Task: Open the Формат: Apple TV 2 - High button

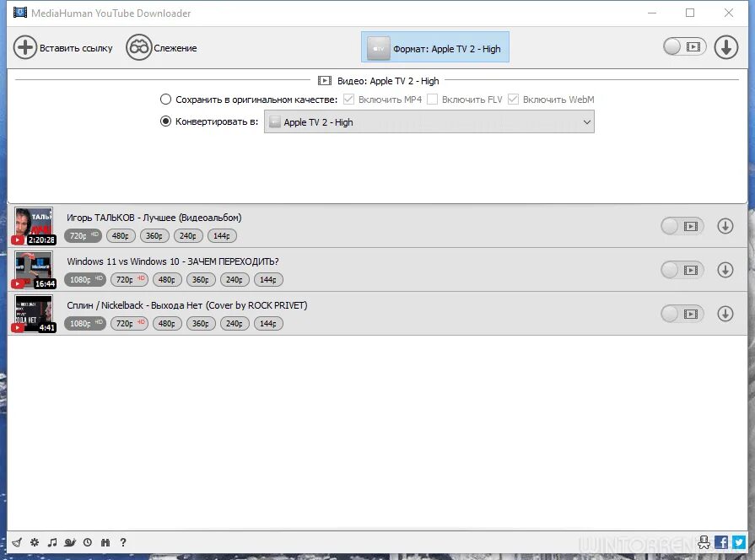Action: click(435, 47)
